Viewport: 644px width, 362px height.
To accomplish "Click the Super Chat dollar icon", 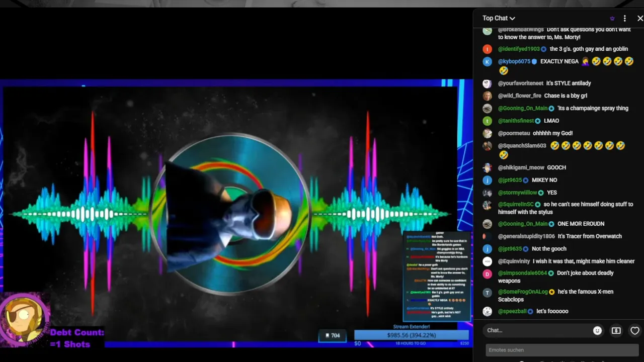I will coord(616,330).
